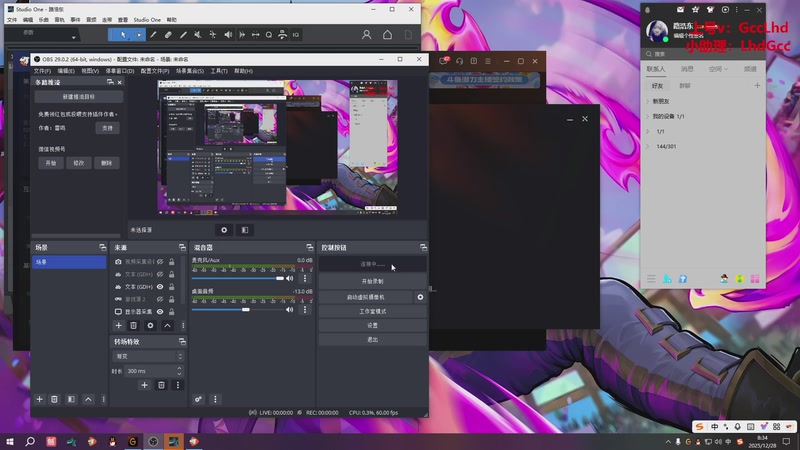The width and height of the screenshot is (800, 450).
Task: Open messages icon with red badge
Action: [x=443, y=61]
